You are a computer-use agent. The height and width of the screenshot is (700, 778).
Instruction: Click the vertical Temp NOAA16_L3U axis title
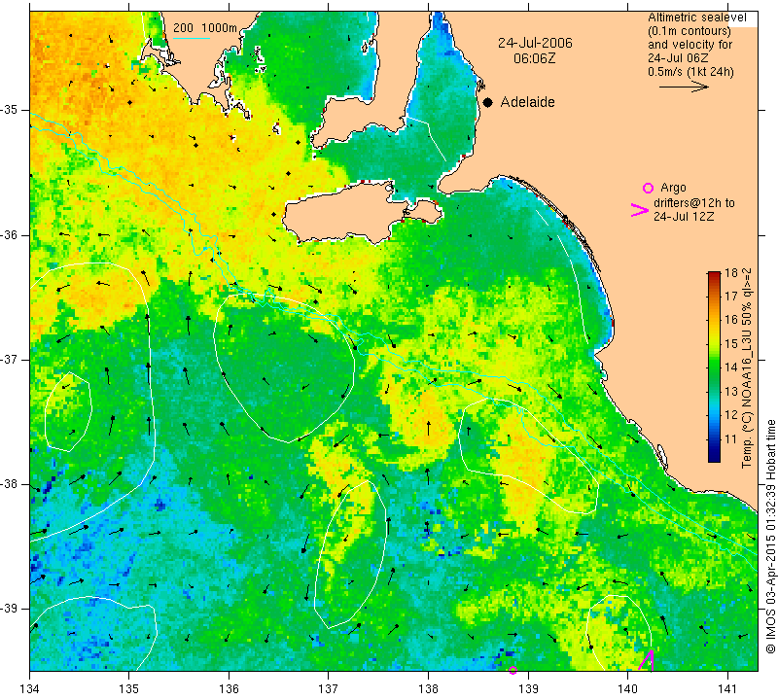(x=747, y=367)
